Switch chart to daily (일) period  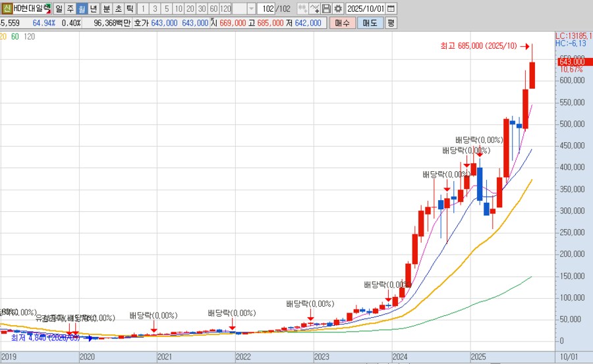pyautogui.click(x=59, y=9)
